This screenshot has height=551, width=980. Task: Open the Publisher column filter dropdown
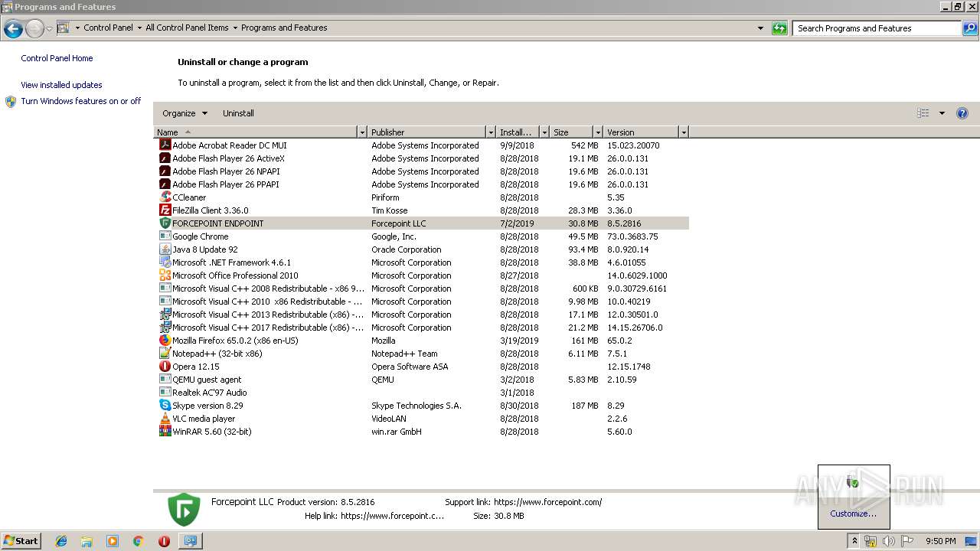point(491,132)
